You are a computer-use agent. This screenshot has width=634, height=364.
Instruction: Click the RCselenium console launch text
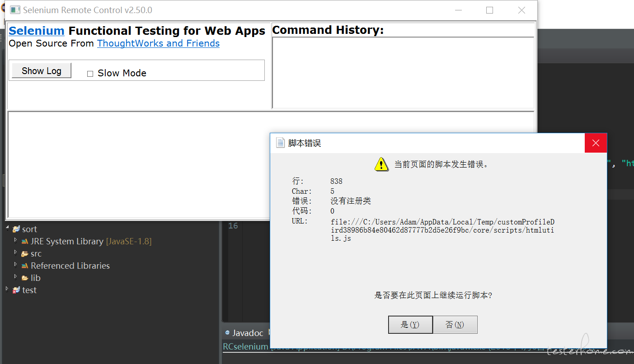click(245, 347)
